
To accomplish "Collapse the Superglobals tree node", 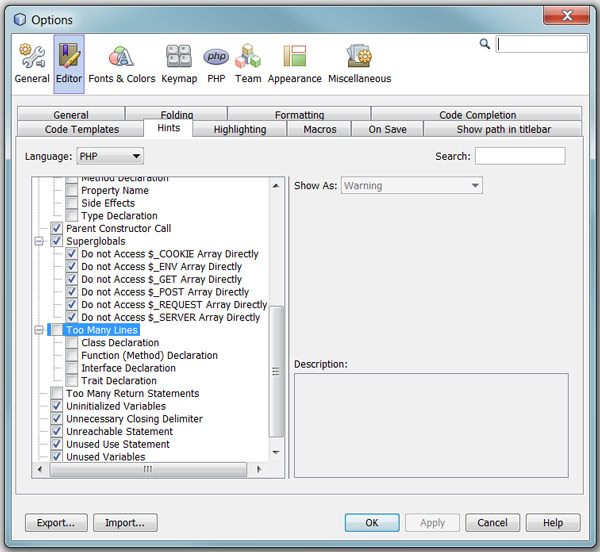I will (x=39, y=241).
